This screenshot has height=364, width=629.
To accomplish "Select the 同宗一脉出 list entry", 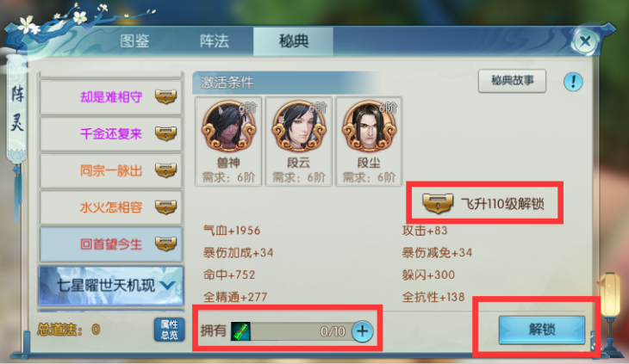I will pyautogui.click(x=111, y=170).
